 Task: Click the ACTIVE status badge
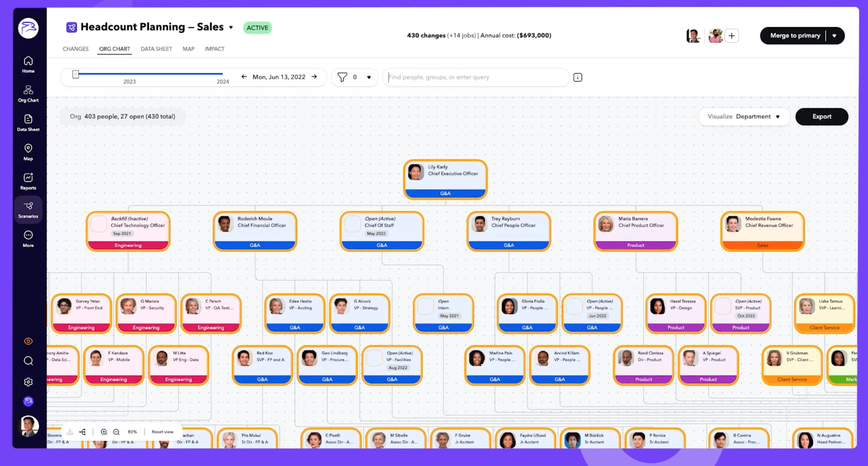pos(257,28)
